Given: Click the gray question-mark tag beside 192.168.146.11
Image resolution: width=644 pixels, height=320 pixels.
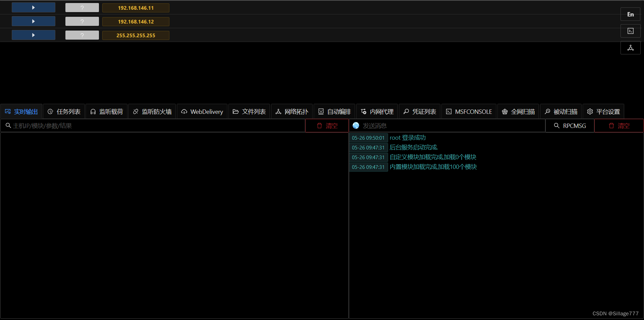Looking at the screenshot, I should (x=82, y=8).
